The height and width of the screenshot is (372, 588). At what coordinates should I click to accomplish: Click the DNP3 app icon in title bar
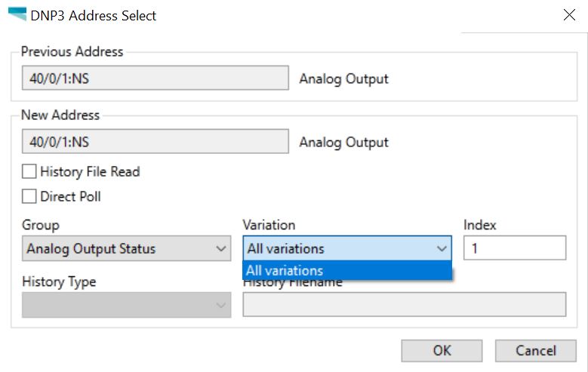17,14
